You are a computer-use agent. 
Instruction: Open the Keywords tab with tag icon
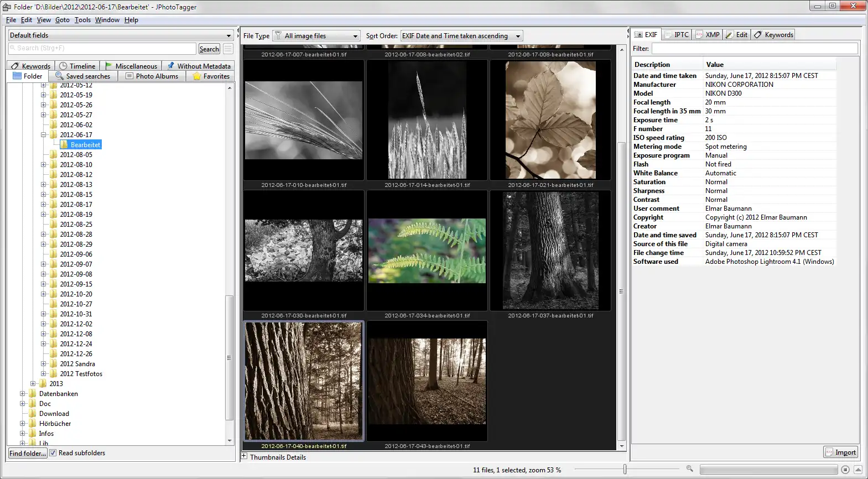coord(31,66)
